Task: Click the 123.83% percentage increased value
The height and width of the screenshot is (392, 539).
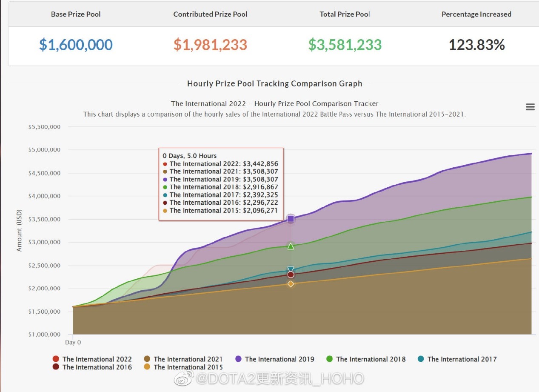Action: pos(476,45)
